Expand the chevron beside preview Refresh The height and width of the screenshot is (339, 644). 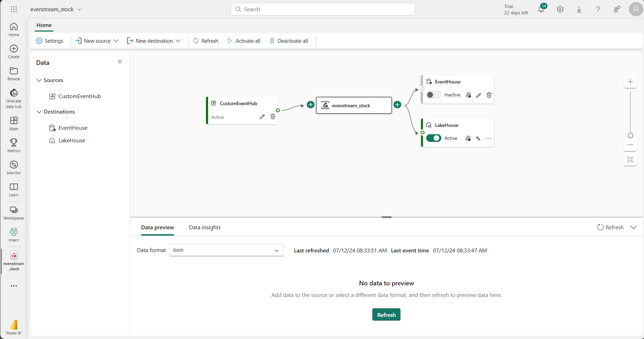tap(633, 227)
